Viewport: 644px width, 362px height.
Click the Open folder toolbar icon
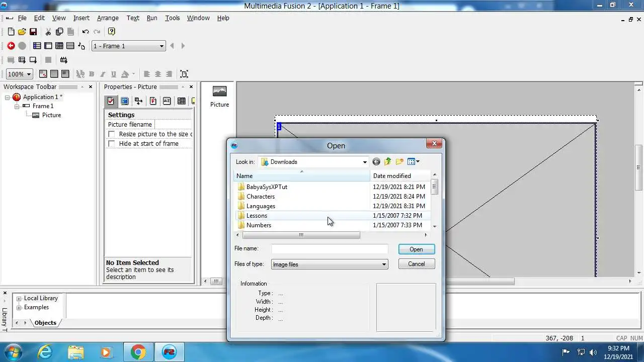[22, 32]
